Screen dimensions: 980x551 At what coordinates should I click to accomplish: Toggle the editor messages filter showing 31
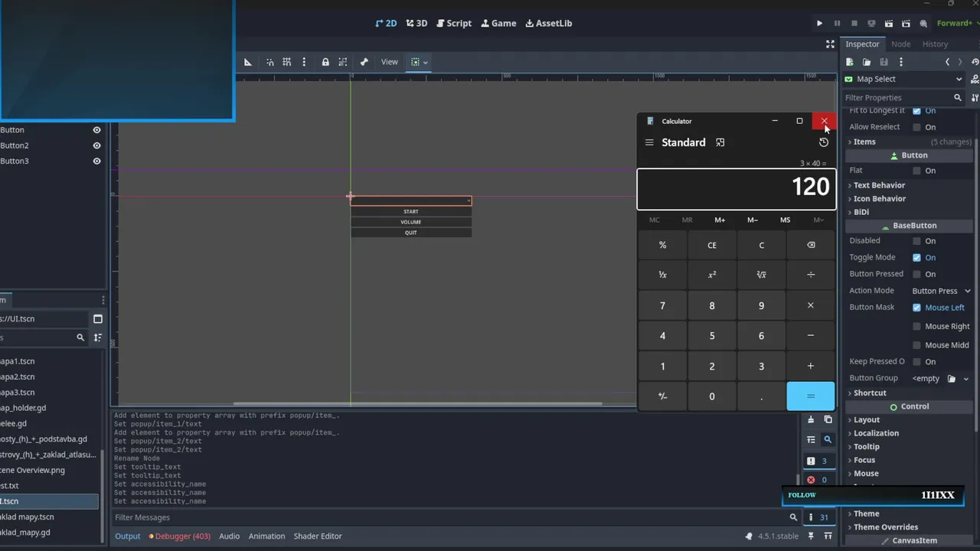818,517
